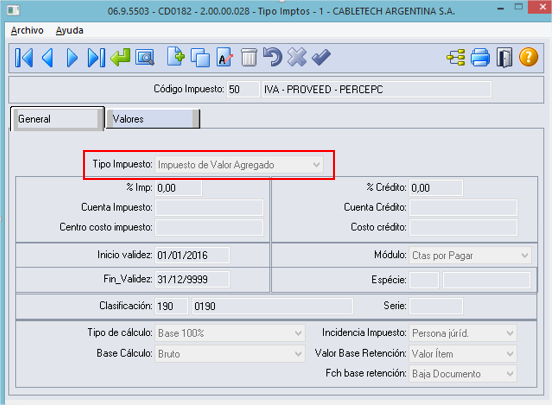Click the % Crédito field
The height and width of the screenshot is (405, 552).
point(436,188)
